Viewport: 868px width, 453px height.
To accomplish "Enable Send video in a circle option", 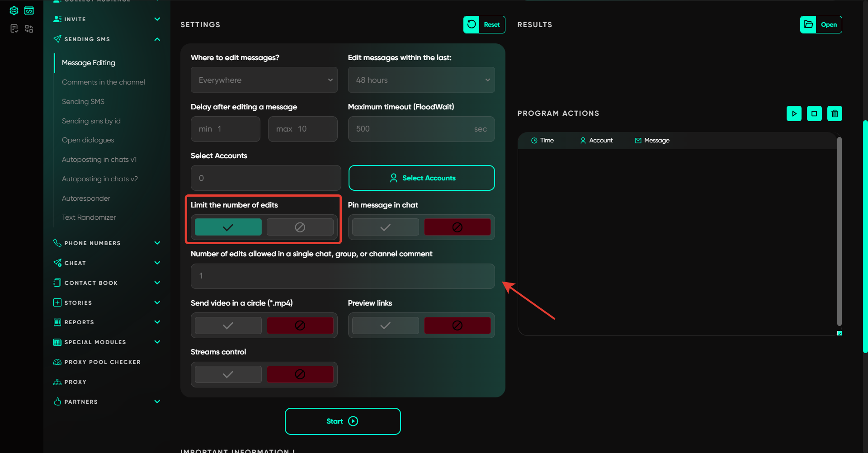I will click(228, 326).
